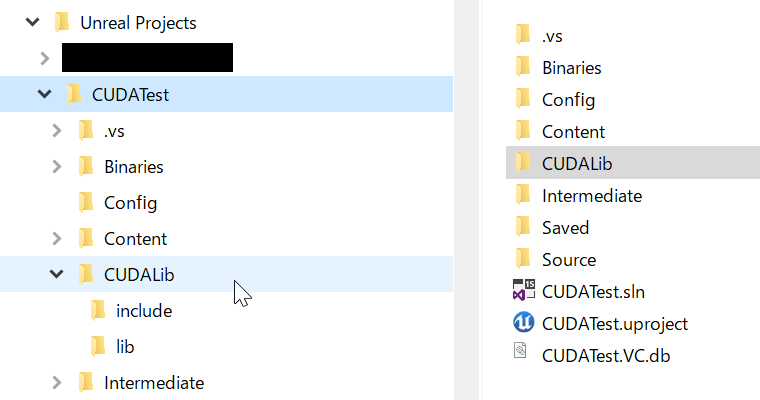Click the CUDATest.sln Visual Studio icon
The height and width of the screenshot is (400, 760).
(x=523, y=291)
